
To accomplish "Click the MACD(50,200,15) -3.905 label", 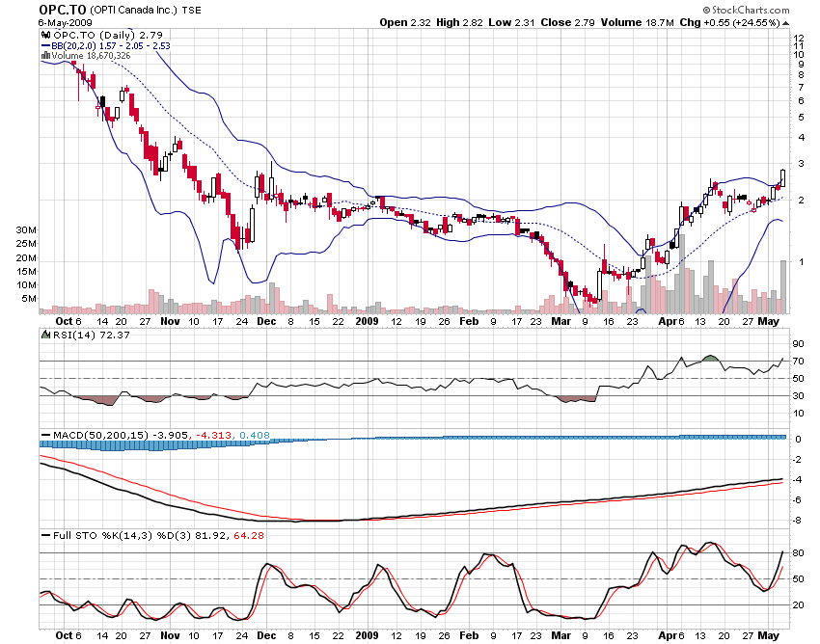I will [121, 435].
